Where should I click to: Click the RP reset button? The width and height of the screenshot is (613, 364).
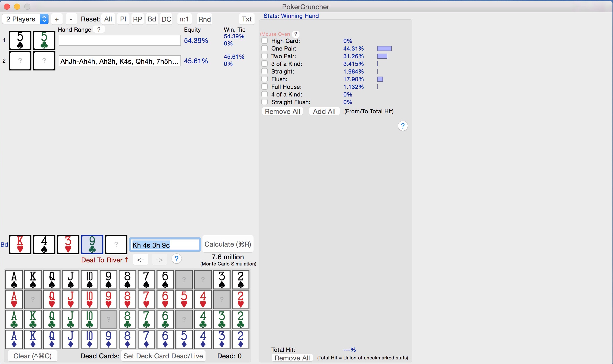point(137,19)
